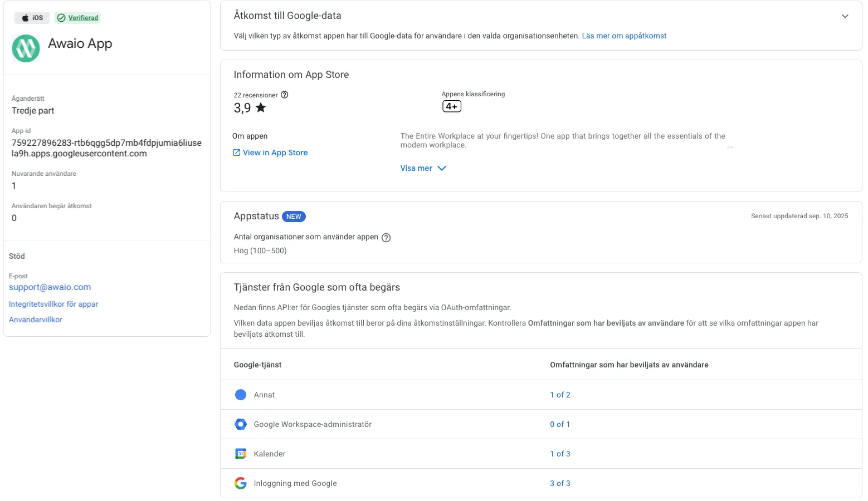Click the iOS platform badge
This screenshot has width=868, height=501.
(x=32, y=18)
